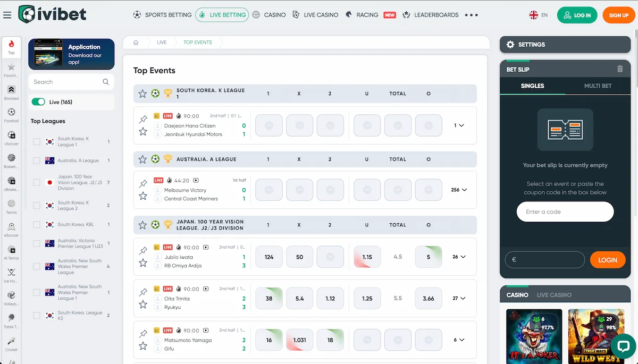
Task: Go to home breadcrumb icon
Action: click(x=136, y=43)
